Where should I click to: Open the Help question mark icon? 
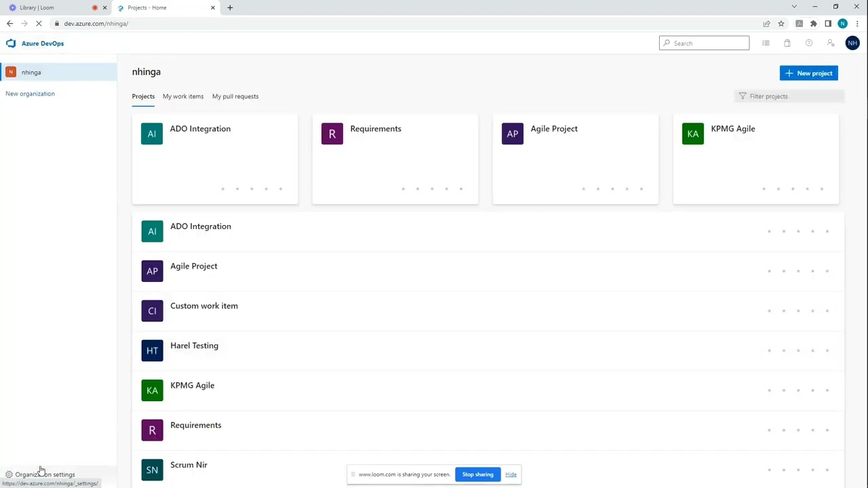809,43
